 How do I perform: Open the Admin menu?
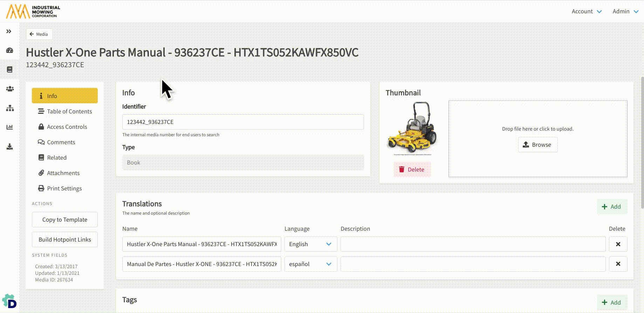coord(625,11)
